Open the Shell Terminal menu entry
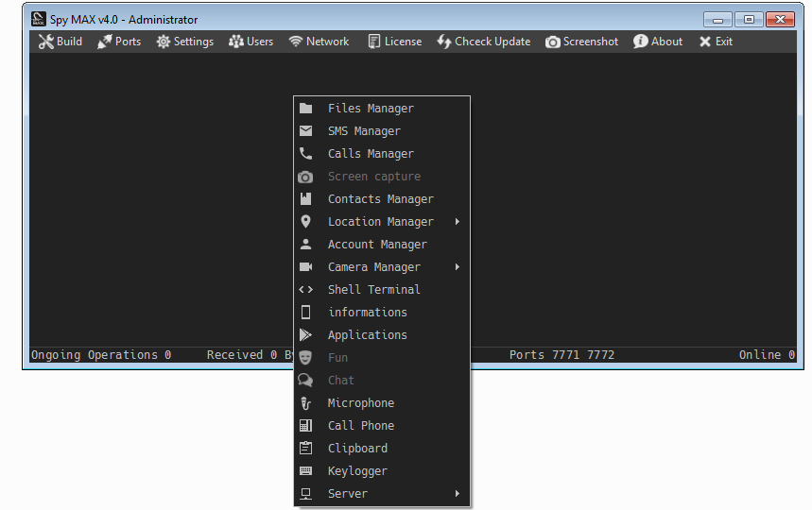Screen dimensions: 812x510 (373, 290)
